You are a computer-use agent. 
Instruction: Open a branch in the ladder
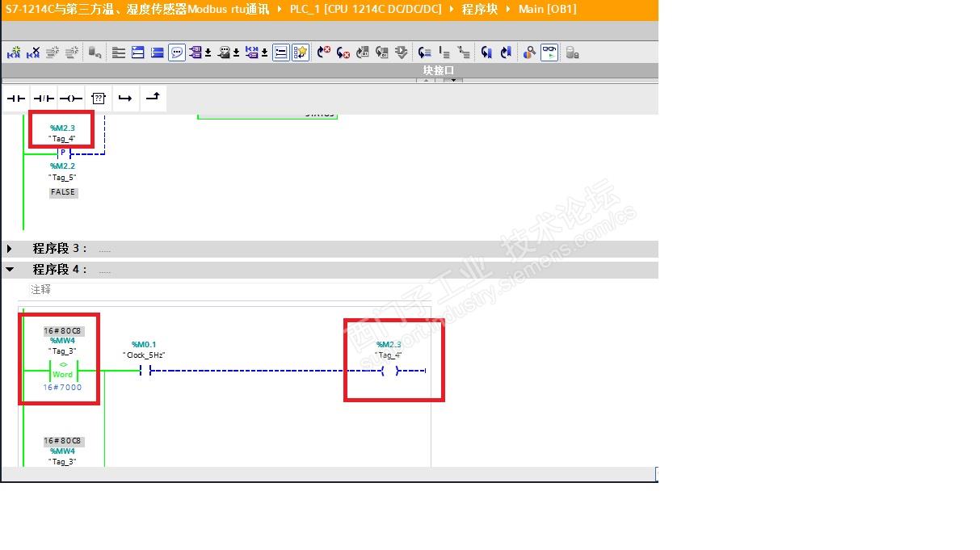(125, 99)
